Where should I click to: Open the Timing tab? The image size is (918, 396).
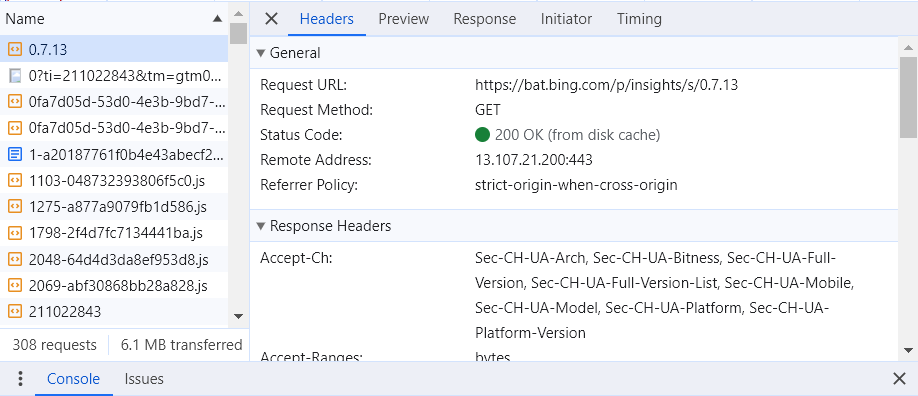coord(639,19)
